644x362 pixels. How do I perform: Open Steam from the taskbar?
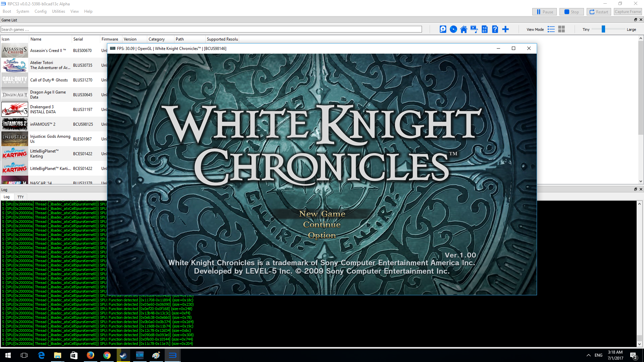pyautogui.click(x=123, y=355)
